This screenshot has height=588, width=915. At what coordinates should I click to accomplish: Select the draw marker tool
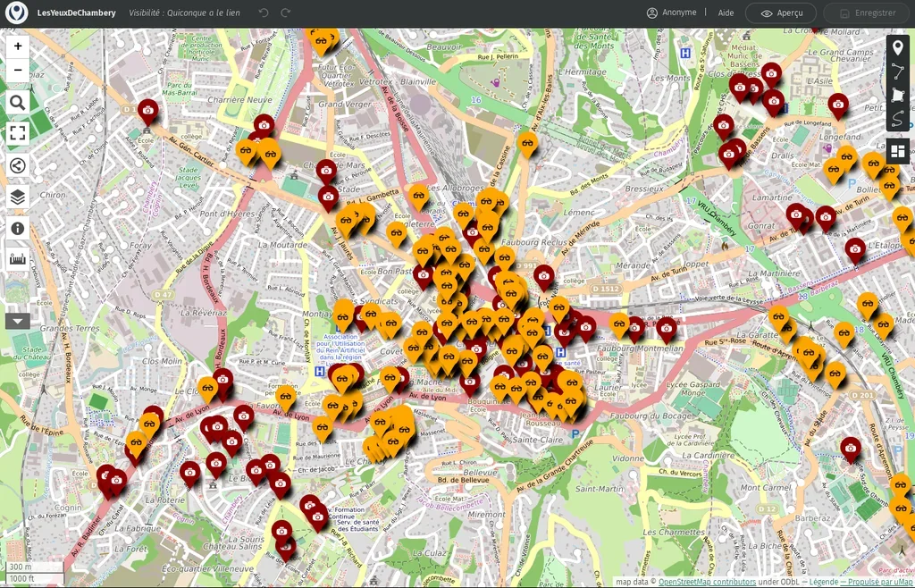[898, 47]
